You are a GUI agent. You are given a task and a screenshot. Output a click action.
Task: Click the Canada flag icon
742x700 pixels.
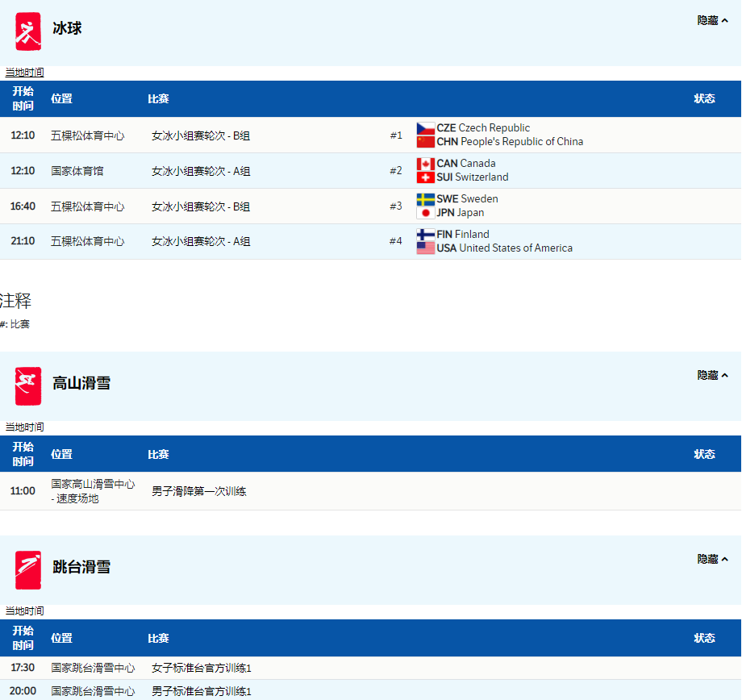click(x=426, y=164)
